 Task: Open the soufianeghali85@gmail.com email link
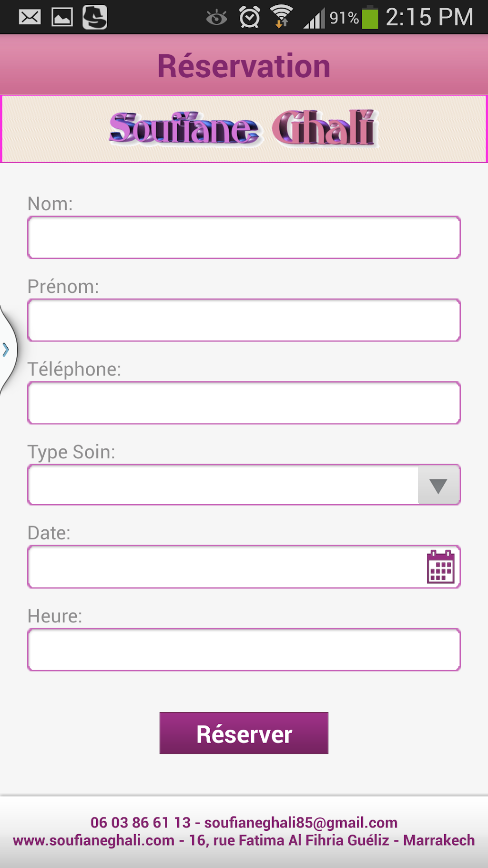pos(301,823)
